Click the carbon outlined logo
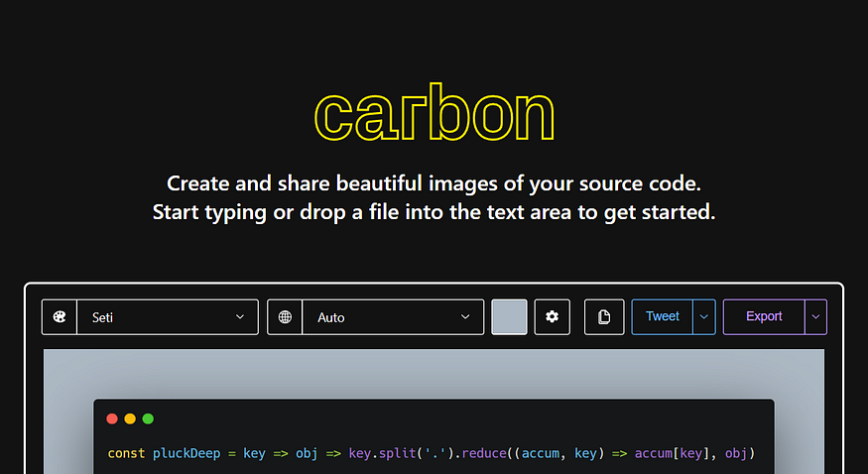Viewport: 868px width, 474px height. click(x=434, y=113)
